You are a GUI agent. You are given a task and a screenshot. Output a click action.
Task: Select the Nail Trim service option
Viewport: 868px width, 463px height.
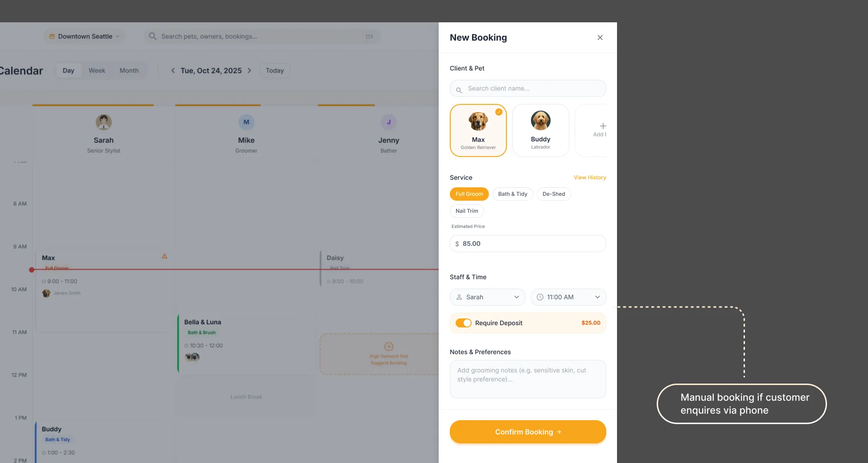point(466,211)
